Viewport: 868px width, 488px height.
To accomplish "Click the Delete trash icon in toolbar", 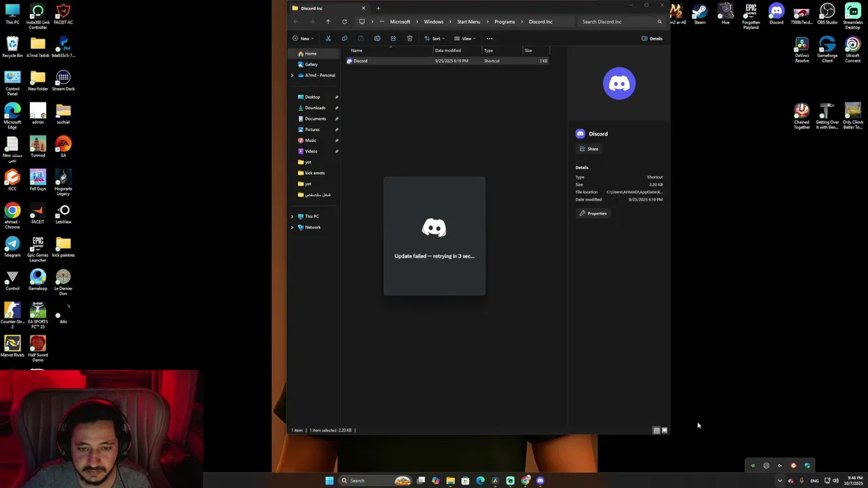I will (410, 39).
